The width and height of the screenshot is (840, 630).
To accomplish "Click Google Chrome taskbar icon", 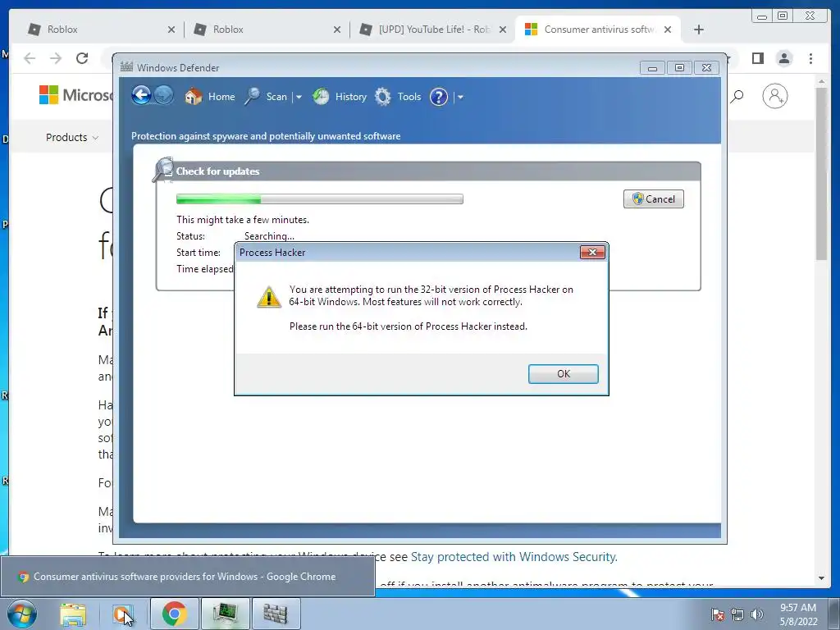I will [174, 614].
